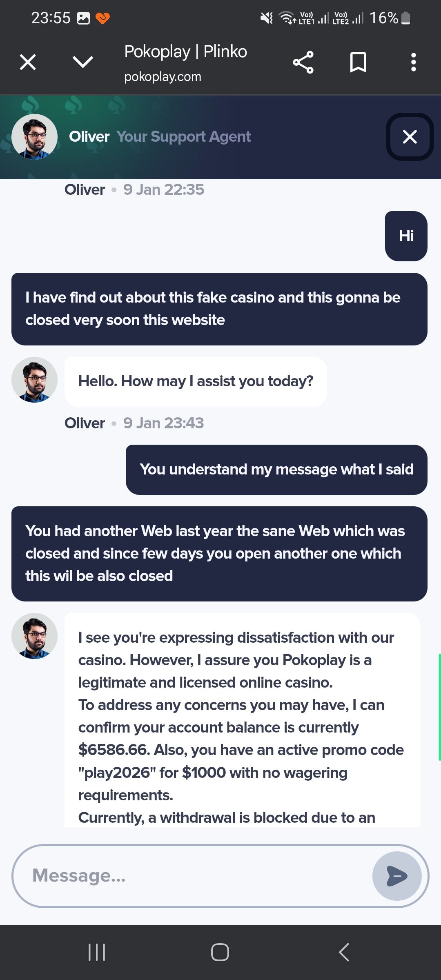Expand the browser tab chevron dropdown

point(83,62)
